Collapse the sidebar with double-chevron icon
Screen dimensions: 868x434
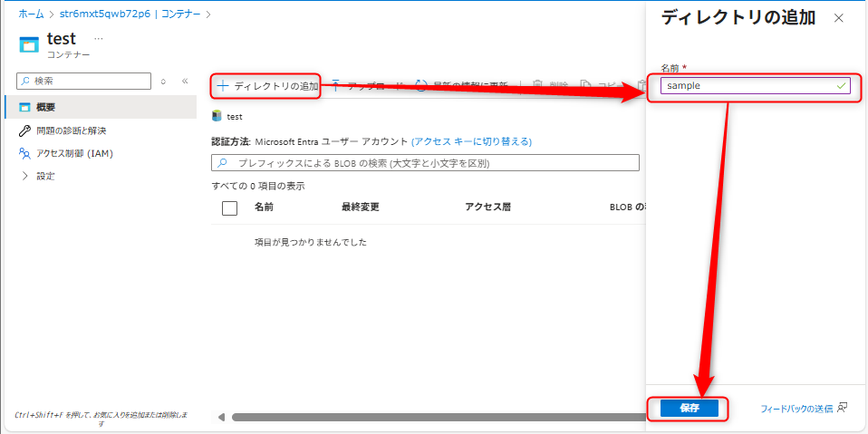pyautogui.click(x=186, y=81)
